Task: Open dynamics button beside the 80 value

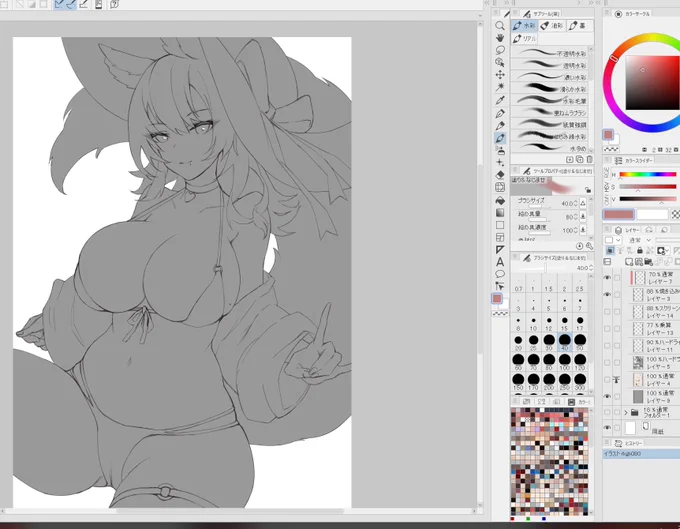Action: pyautogui.click(x=583, y=216)
